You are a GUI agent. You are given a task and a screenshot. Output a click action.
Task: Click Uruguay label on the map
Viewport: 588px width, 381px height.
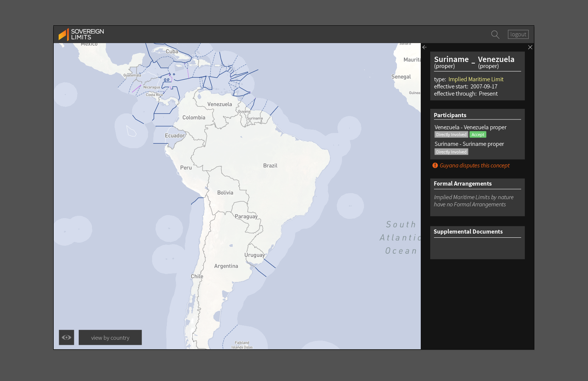point(255,255)
